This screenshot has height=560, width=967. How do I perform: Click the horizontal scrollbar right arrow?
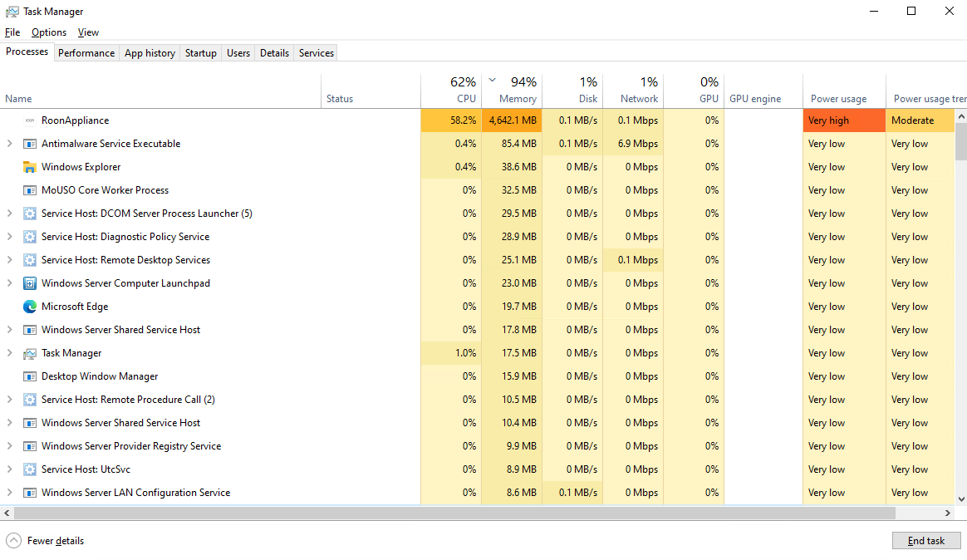[948, 513]
